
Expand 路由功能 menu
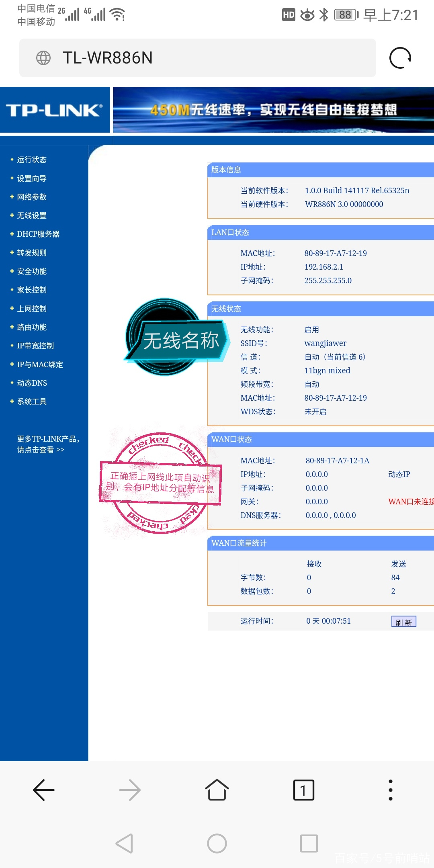tap(32, 327)
